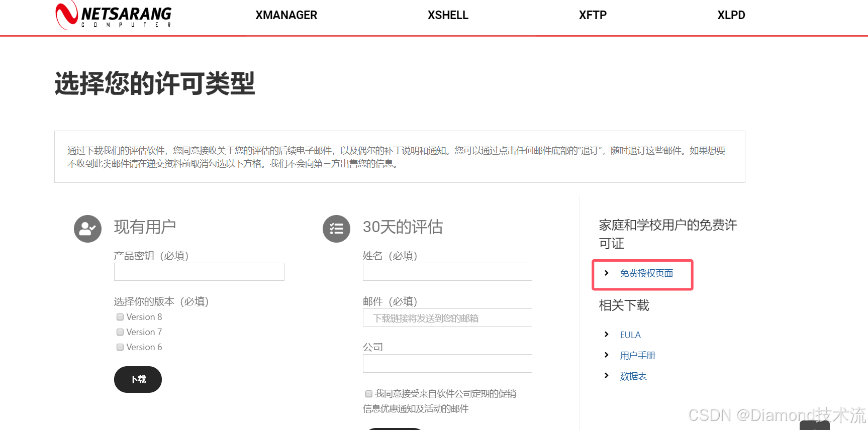Focus the 姓名 input field
The height and width of the screenshot is (430, 868).
point(447,272)
